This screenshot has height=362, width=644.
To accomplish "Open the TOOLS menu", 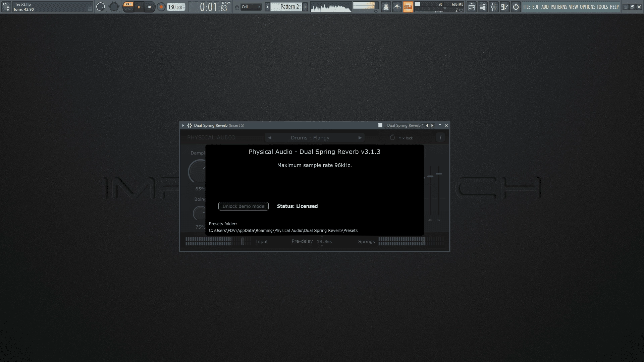I will tap(602, 7).
